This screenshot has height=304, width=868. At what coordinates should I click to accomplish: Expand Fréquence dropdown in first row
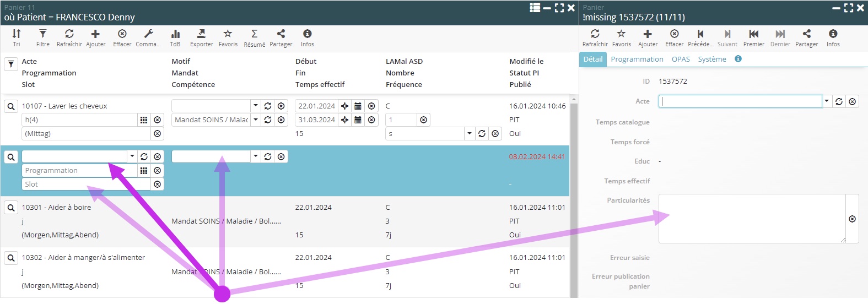469,134
